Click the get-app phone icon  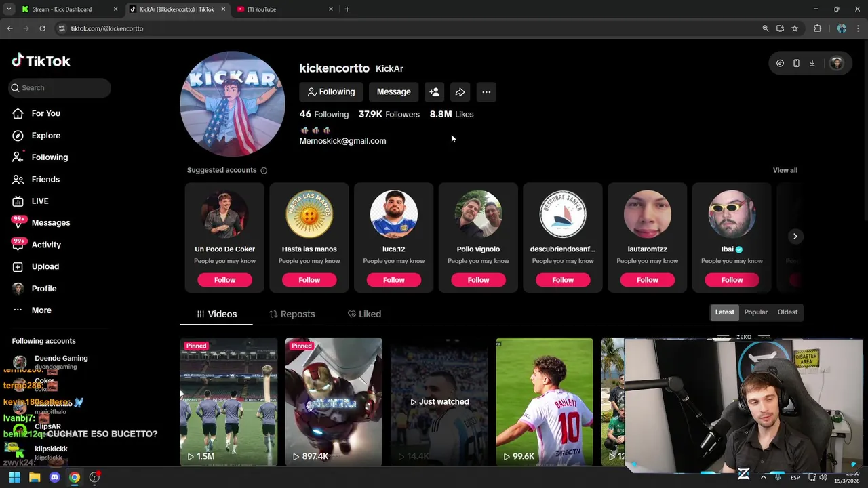(x=796, y=63)
